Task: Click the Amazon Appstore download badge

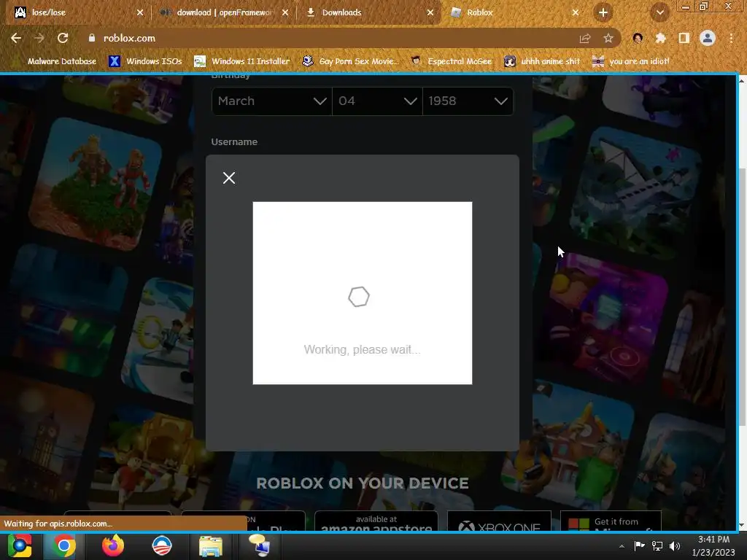Action: (376, 522)
